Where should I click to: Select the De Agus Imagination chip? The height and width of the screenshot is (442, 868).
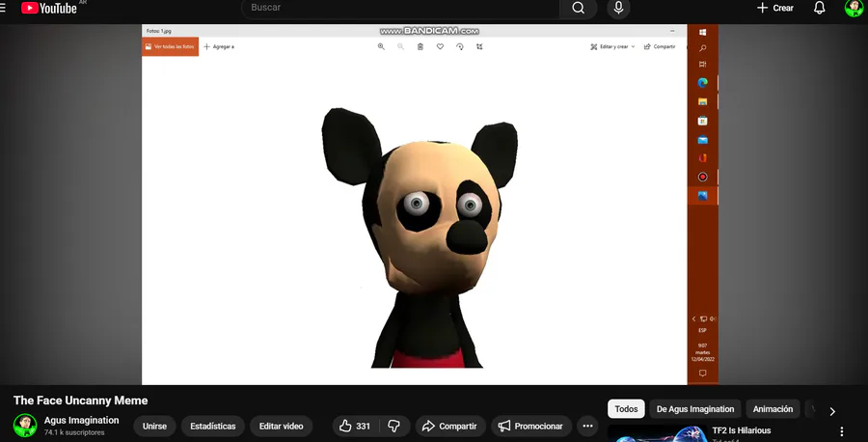tap(695, 409)
